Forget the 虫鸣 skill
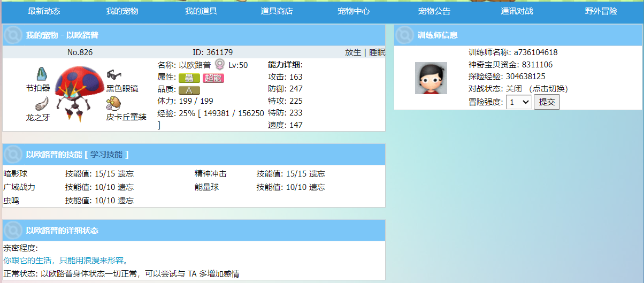This screenshot has height=283, width=644. pos(126,201)
